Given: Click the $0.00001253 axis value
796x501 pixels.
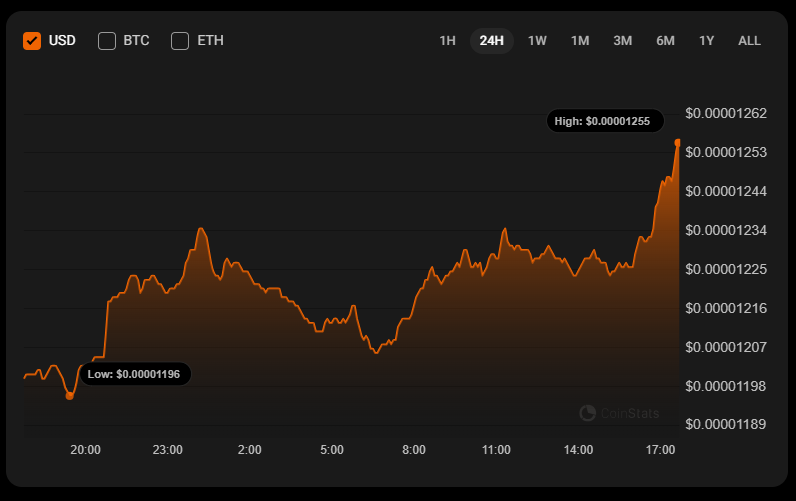Looking at the screenshot, I should (x=726, y=152).
